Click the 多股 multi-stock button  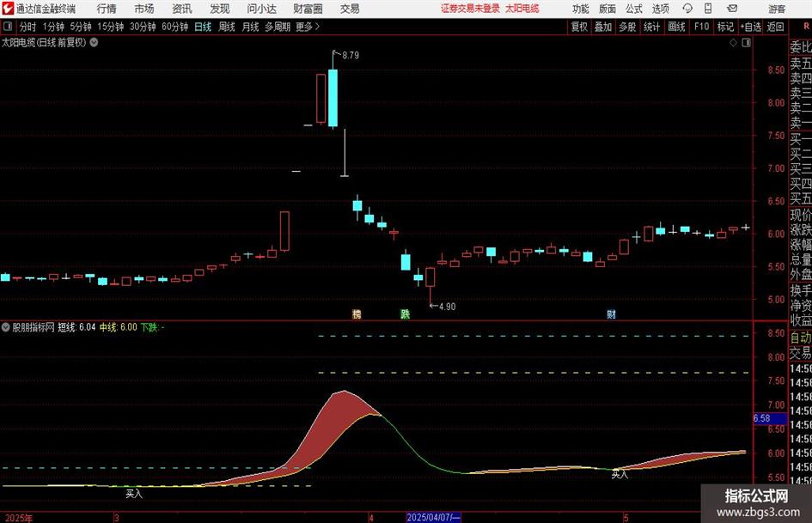(627, 27)
